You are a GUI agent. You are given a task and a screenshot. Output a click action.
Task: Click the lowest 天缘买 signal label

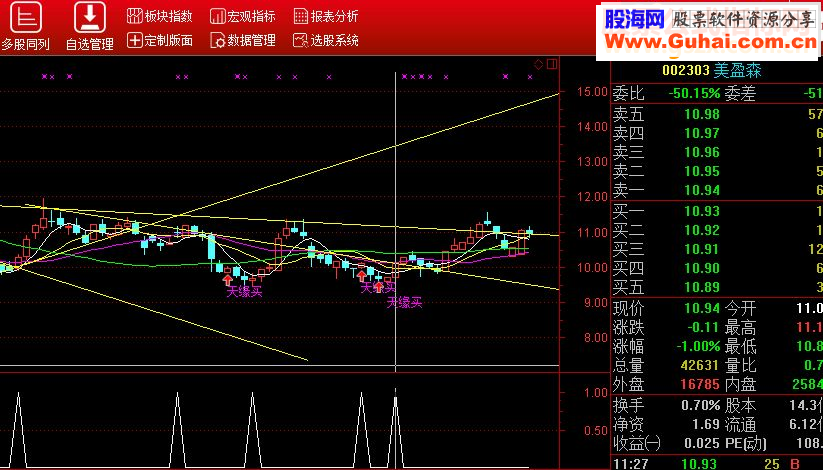[404, 302]
